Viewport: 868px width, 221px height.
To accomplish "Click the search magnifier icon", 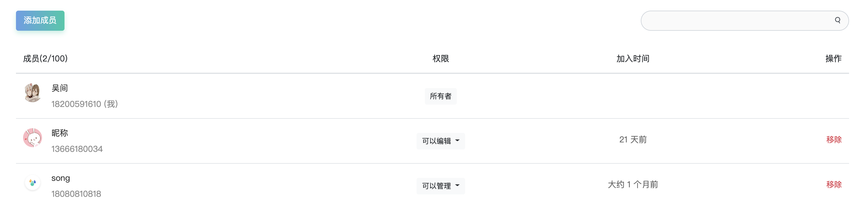I will click(x=837, y=20).
